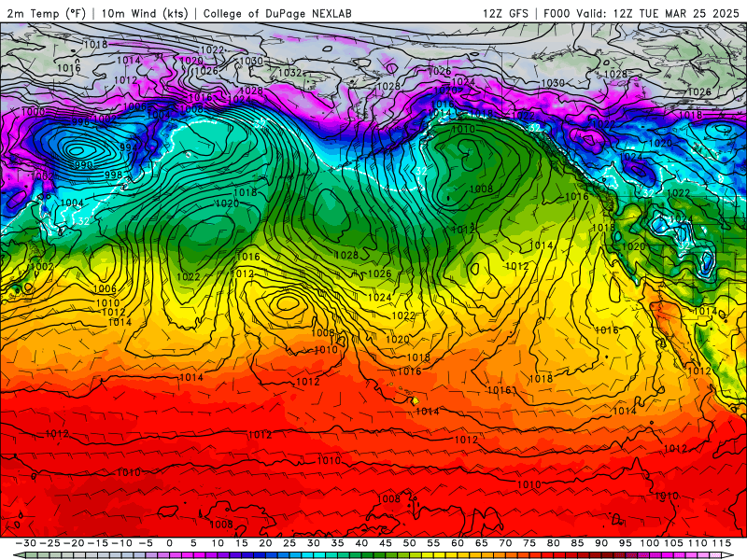Screen dimensions: 747x560
Task: Click the 994 pressure contour label
Action: coord(129,147)
